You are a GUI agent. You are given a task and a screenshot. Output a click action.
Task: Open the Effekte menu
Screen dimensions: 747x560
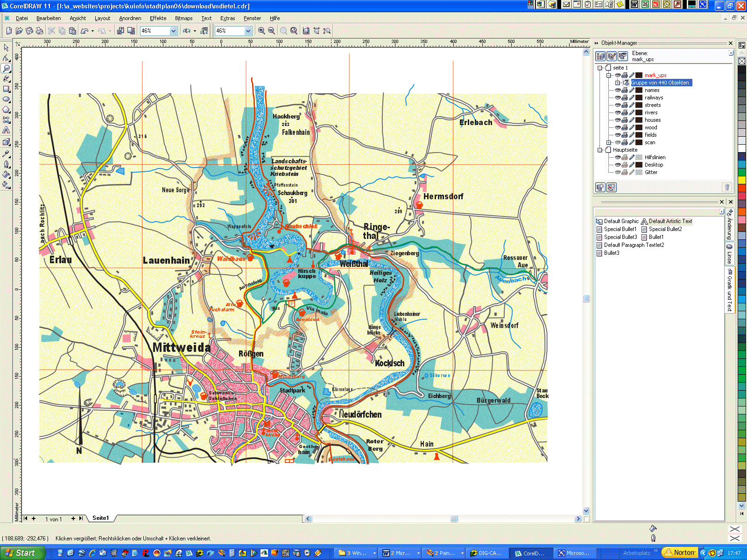[158, 18]
